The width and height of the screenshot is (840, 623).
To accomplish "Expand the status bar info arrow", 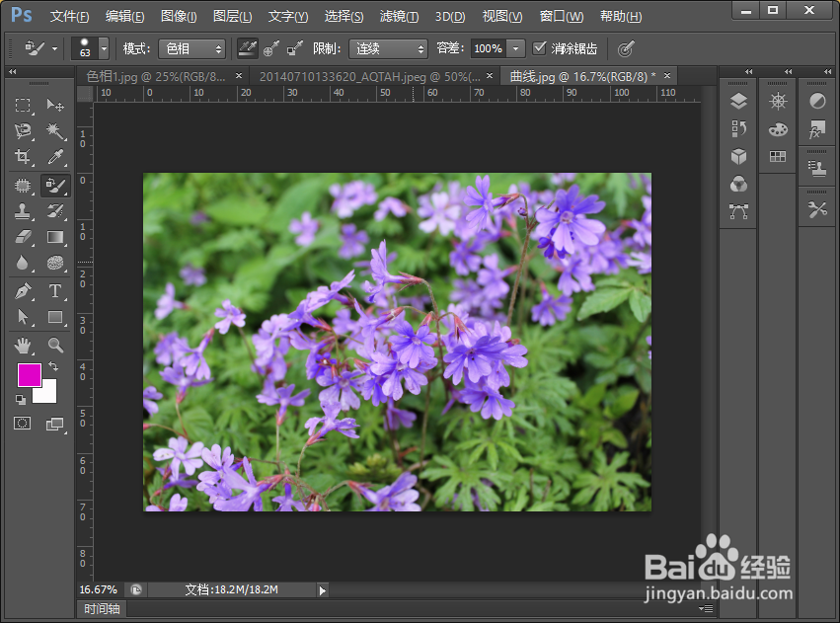I will pos(322,590).
